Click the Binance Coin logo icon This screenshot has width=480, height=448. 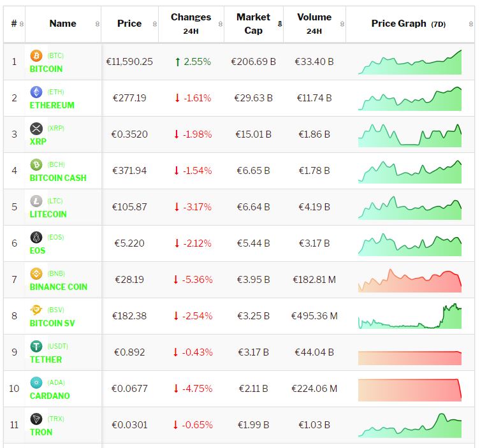(36, 274)
